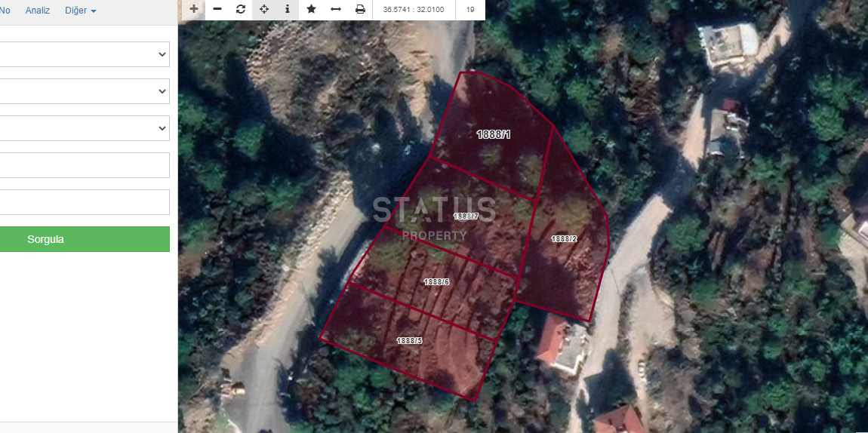Open the first dropdown in the query form
868x433 pixels.
point(85,54)
